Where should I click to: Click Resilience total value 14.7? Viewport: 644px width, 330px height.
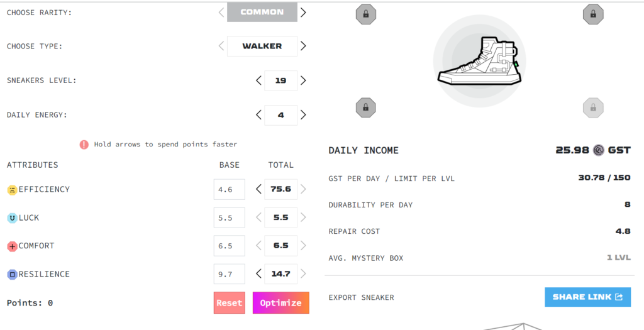(x=281, y=274)
